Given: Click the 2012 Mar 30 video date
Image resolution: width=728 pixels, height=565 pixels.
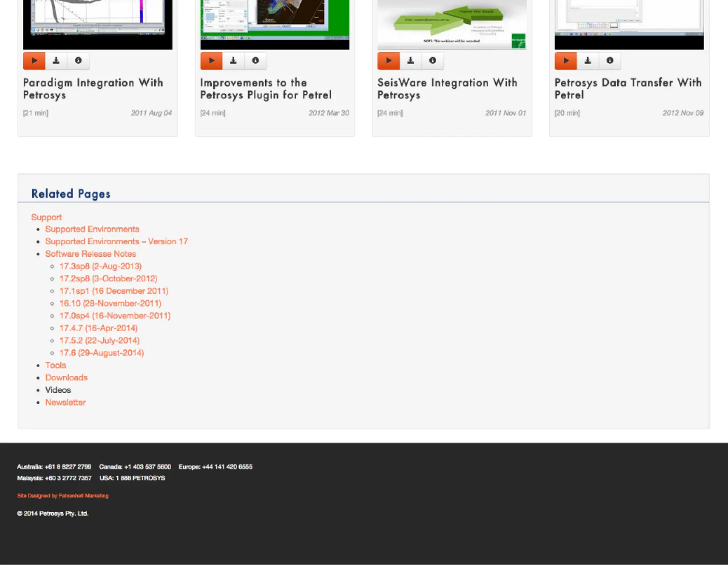Looking at the screenshot, I should pyautogui.click(x=329, y=113).
